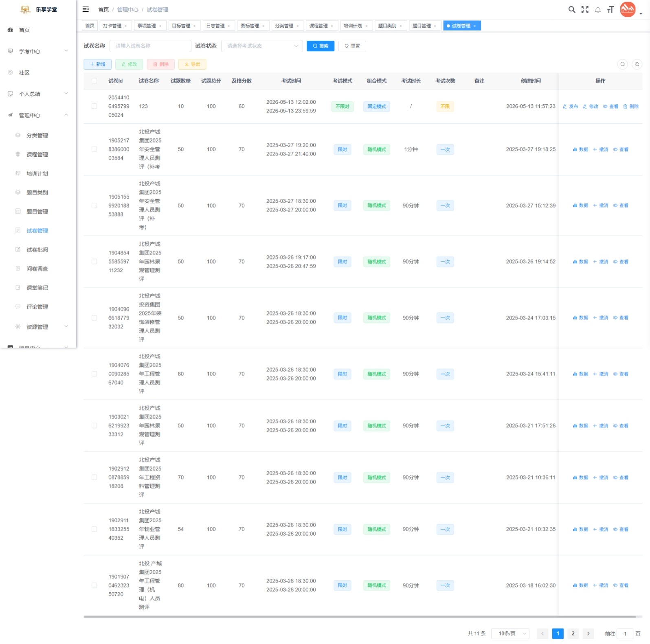Open the 试卷状态 status dropdown
This screenshot has height=644, width=650.
(262, 46)
